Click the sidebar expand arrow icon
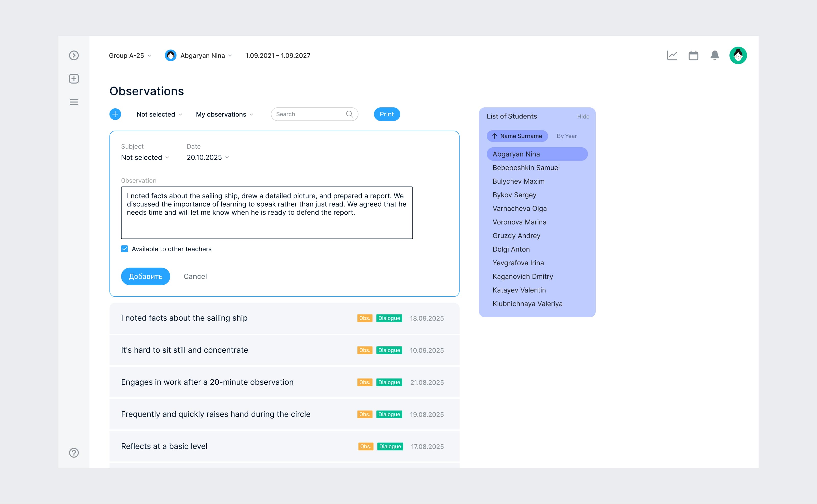The height and width of the screenshot is (504, 817). [x=74, y=55]
